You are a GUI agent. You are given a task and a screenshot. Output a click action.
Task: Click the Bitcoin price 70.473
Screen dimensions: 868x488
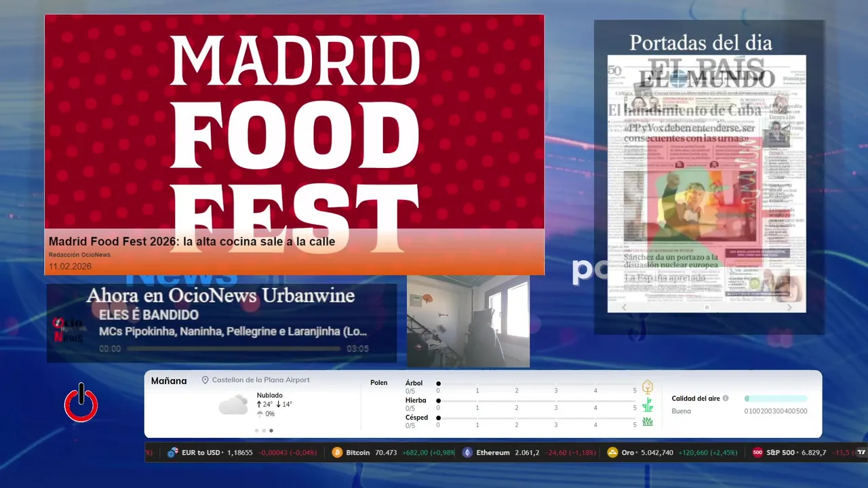pos(386,453)
